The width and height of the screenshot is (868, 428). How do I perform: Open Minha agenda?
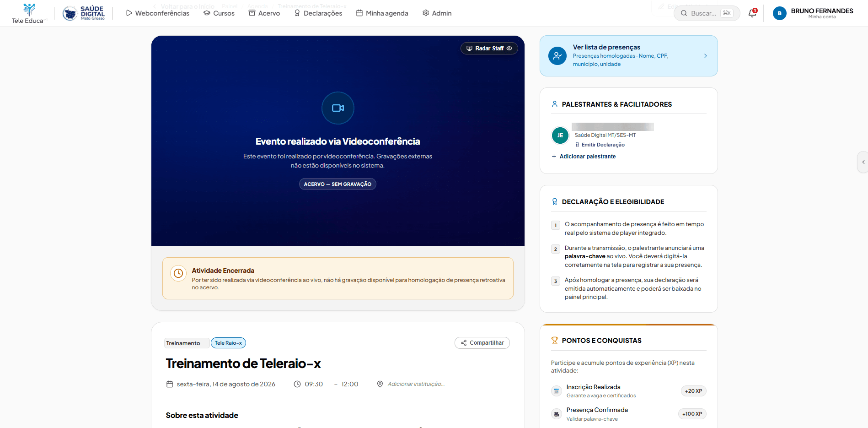pos(382,13)
